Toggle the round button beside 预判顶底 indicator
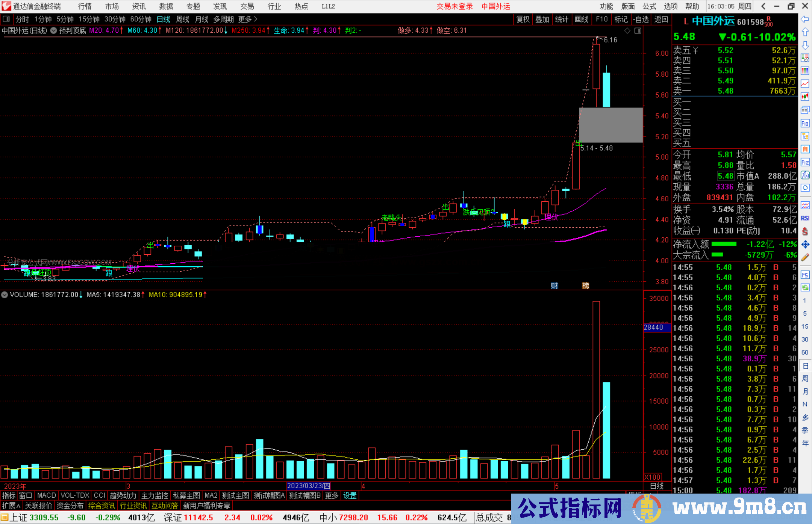This screenshot has height=524, width=812. point(54,30)
